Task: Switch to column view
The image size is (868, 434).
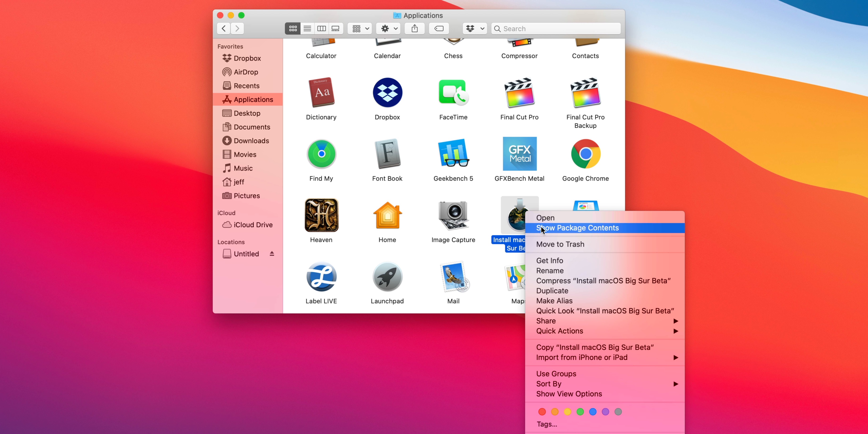Action: click(x=321, y=28)
